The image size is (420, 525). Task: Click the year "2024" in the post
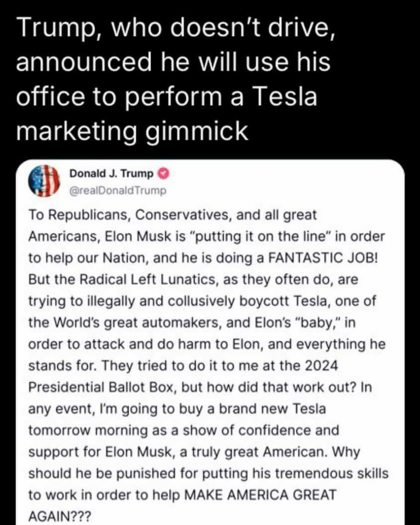click(x=322, y=366)
